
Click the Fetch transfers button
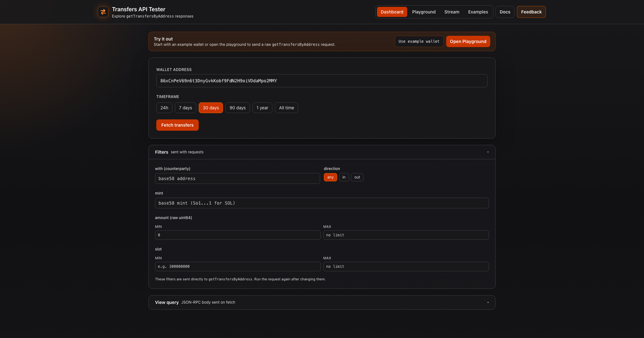(x=178, y=125)
